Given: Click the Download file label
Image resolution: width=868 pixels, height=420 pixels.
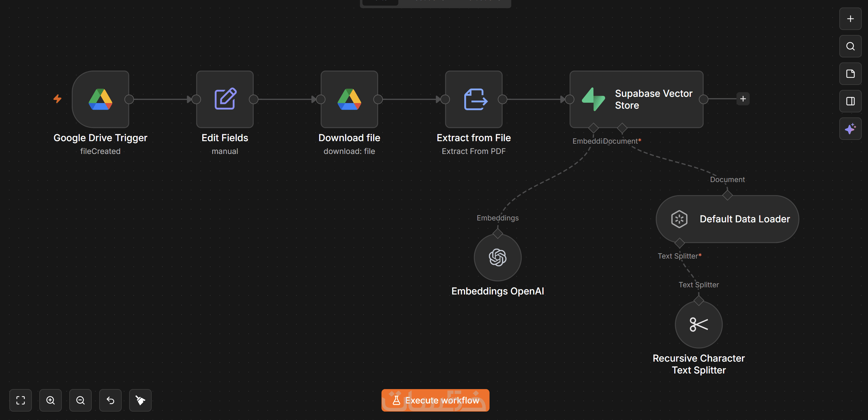Looking at the screenshot, I should tap(349, 138).
